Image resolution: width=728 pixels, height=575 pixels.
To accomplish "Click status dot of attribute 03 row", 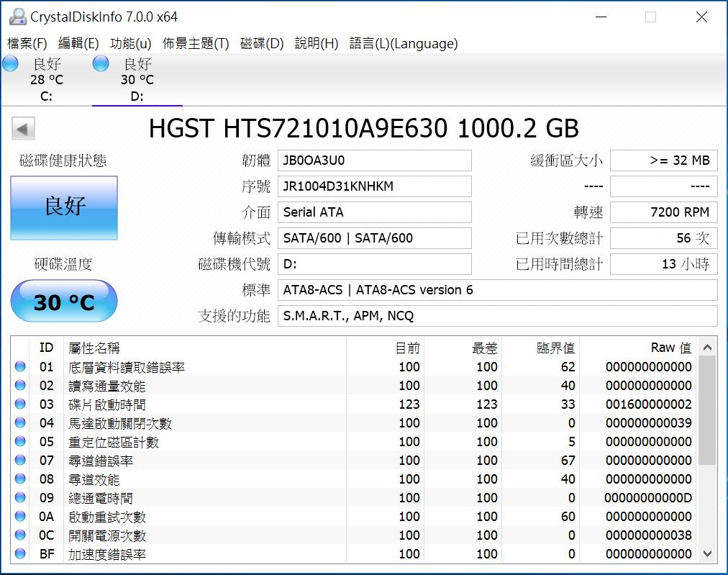I will [x=20, y=404].
